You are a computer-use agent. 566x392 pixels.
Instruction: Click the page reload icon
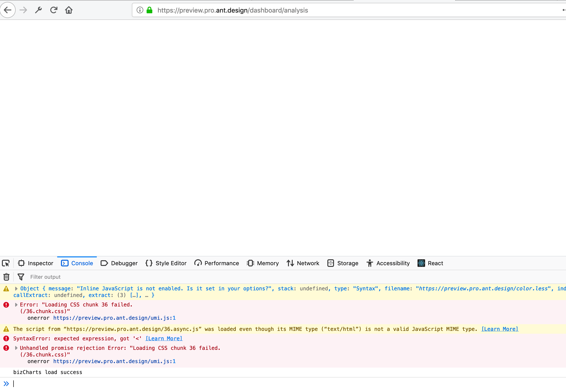[x=54, y=10]
